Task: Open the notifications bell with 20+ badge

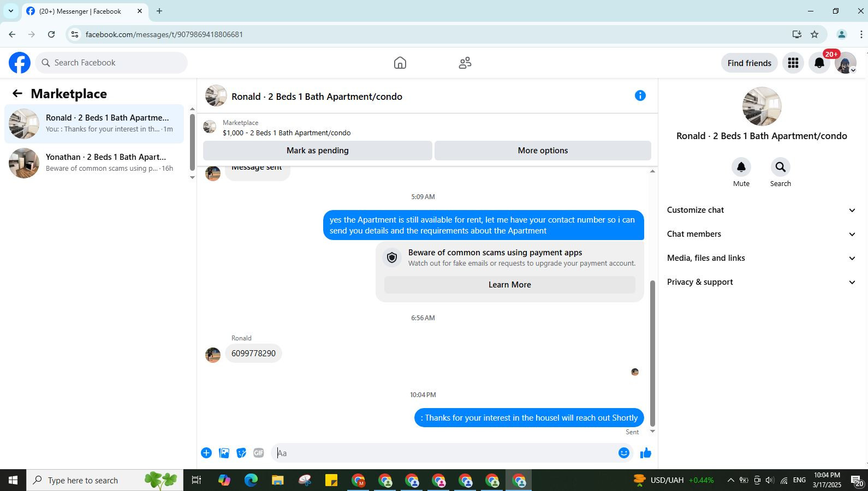Action: 819,63
